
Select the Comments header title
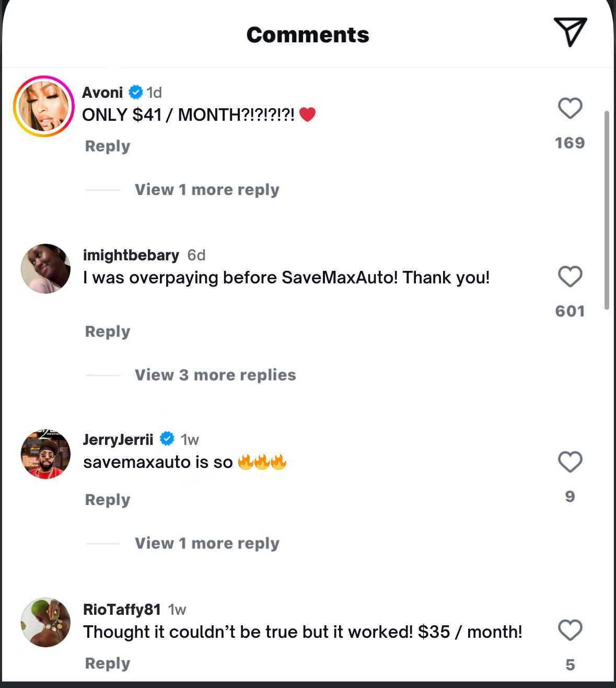pyautogui.click(x=308, y=35)
